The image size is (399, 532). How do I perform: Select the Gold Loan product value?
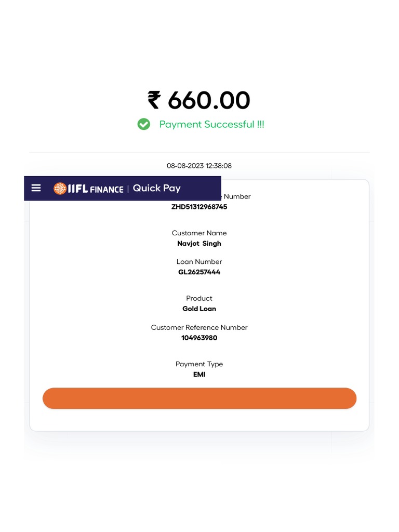[x=199, y=309]
